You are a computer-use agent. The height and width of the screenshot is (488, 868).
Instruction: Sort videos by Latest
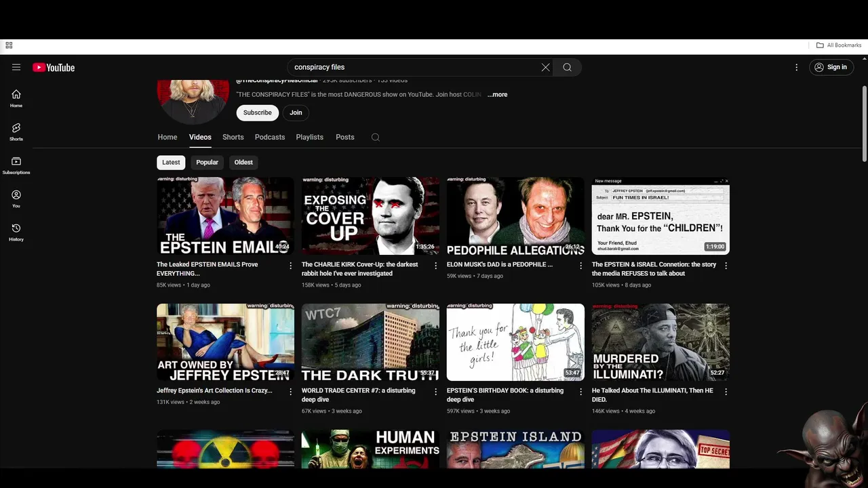171,162
